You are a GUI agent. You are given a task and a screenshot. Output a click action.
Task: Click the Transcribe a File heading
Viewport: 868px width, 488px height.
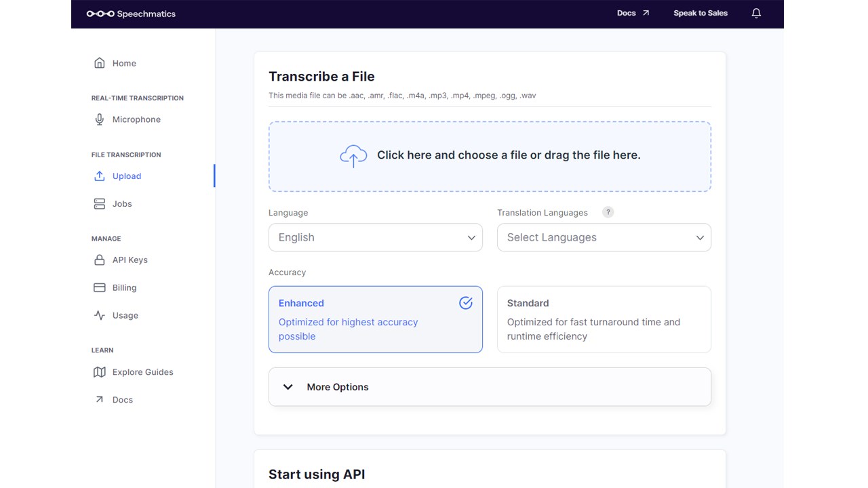(x=321, y=77)
